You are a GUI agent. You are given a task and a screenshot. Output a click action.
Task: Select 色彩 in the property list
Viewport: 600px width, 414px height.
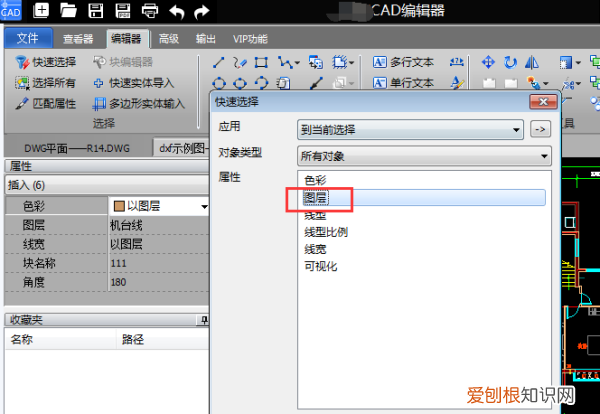(x=315, y=180)
